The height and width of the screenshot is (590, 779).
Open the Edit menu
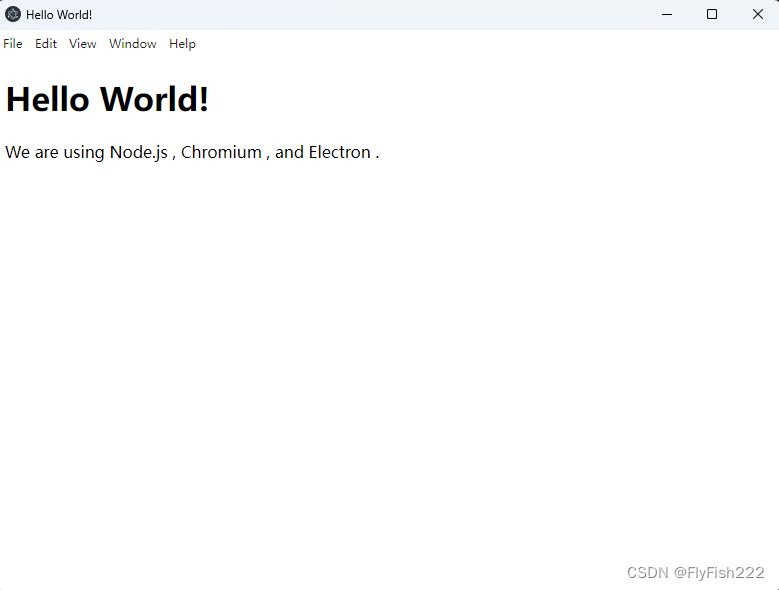[46, 44]
